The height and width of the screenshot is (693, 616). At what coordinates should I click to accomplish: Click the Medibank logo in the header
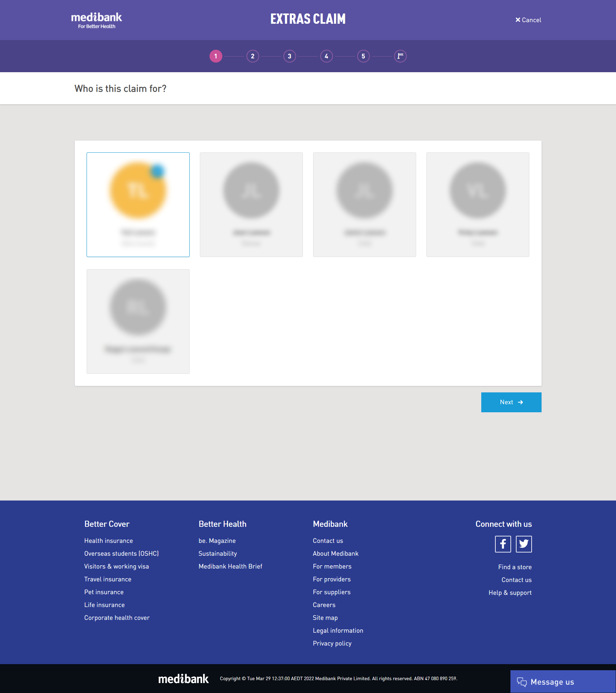pos(96,20)
